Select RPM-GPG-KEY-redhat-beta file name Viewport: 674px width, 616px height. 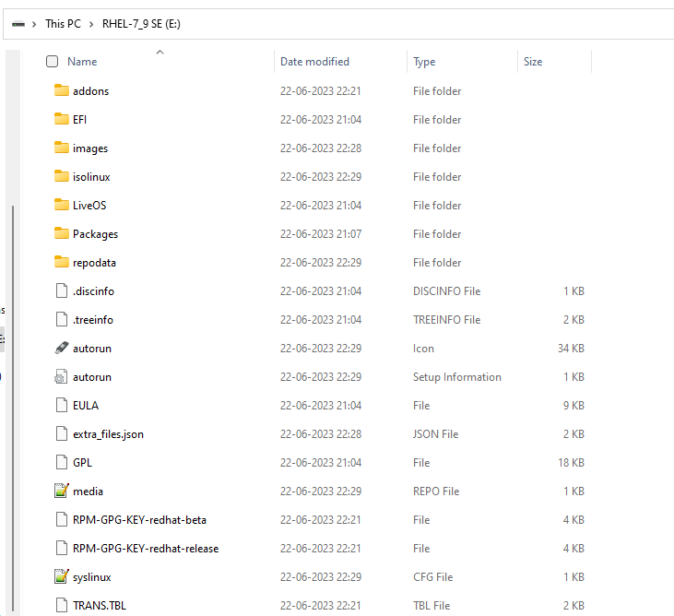(x=139, y=520)
